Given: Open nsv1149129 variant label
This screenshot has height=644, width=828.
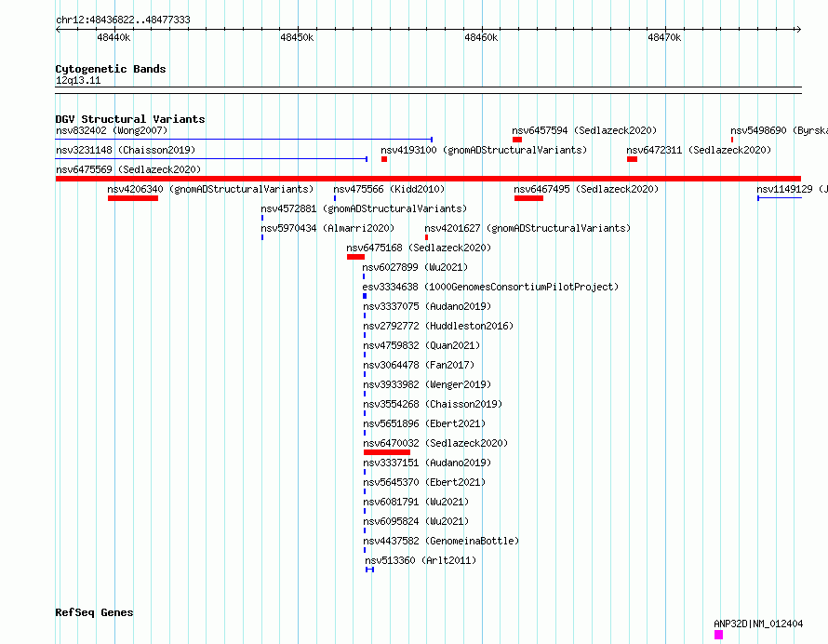Looking at the screenshot, I should pyautogui.click(x=792, y=189).
